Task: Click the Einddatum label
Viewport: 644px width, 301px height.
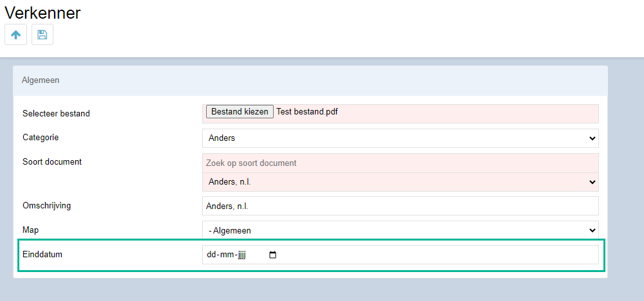Action: [43, 254]
